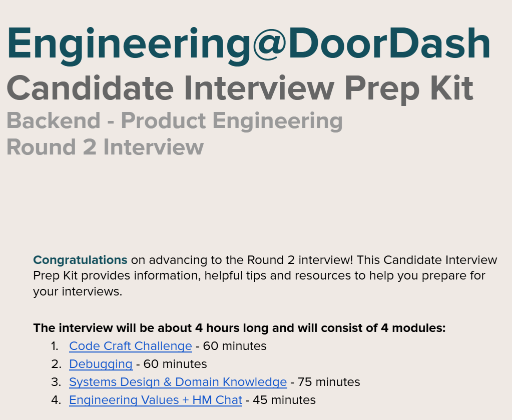Click the teal word Congratulations

tap(80, 260)
